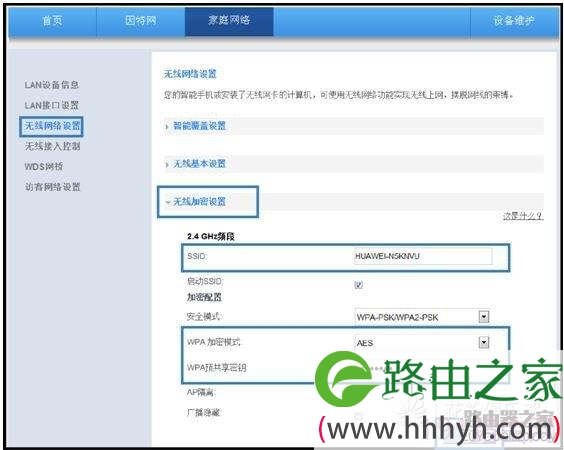
Task: Select the 家庭网络 tab
Action: click(x=229, y=21)
